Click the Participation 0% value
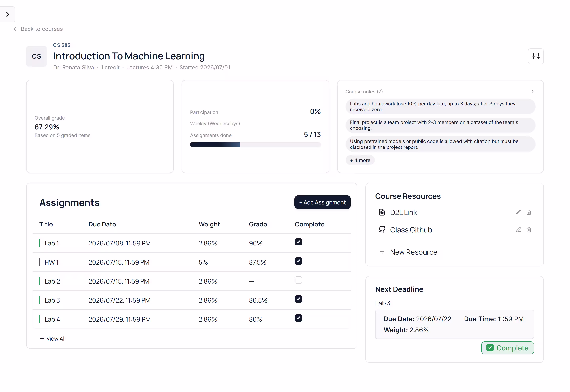This screenshot has width=570, height=392. 315,111
